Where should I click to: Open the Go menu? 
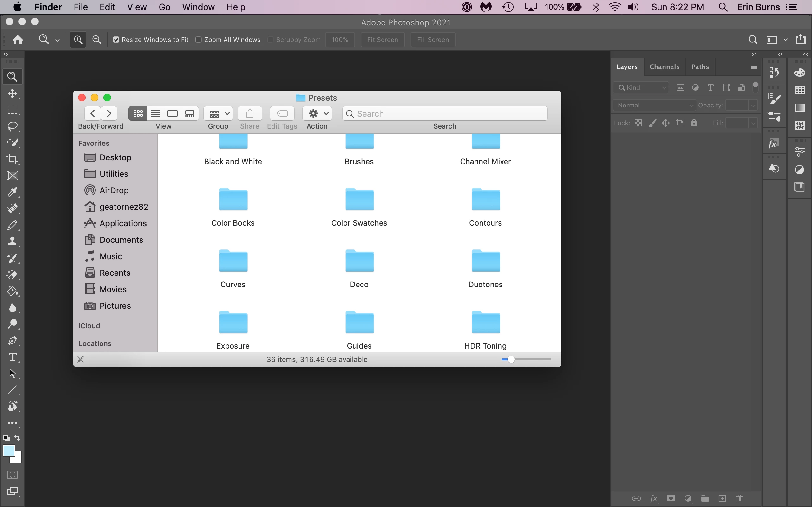(x=164, y=7)
